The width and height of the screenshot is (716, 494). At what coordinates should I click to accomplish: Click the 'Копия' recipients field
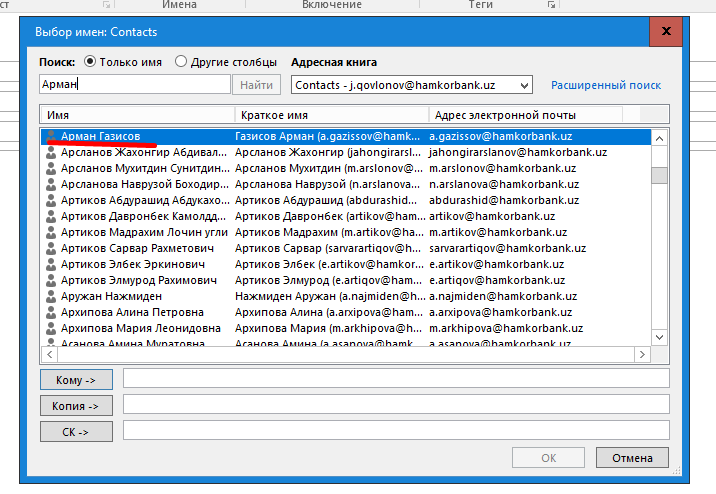(396, 405)
